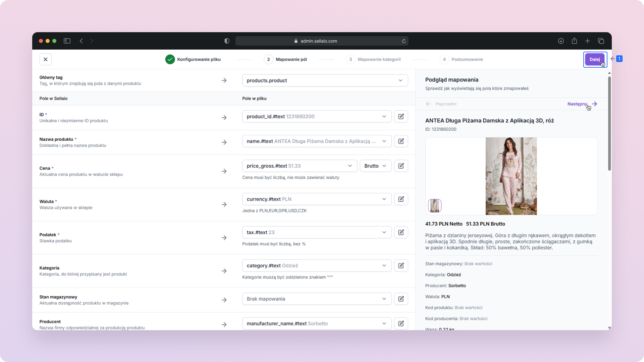This screenshot has width=644, height=362.
Task: Click the 51.33 PLN Brutto price
Action: click(486, 224)
